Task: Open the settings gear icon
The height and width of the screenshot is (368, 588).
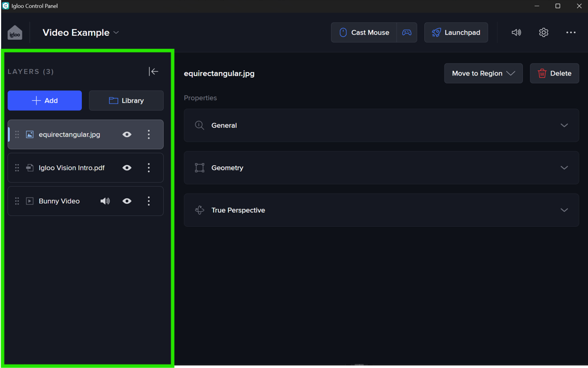Action: click(544, 33)
